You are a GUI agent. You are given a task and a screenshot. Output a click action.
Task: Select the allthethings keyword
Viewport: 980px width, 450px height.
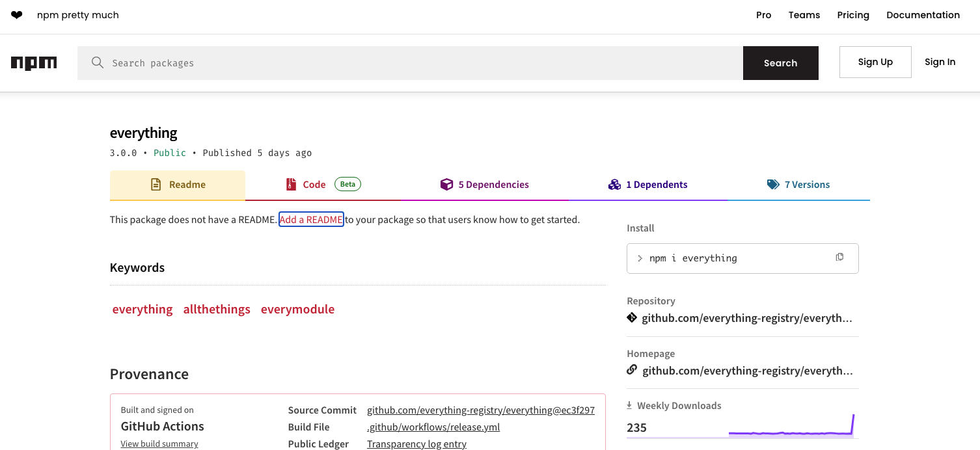217,310
